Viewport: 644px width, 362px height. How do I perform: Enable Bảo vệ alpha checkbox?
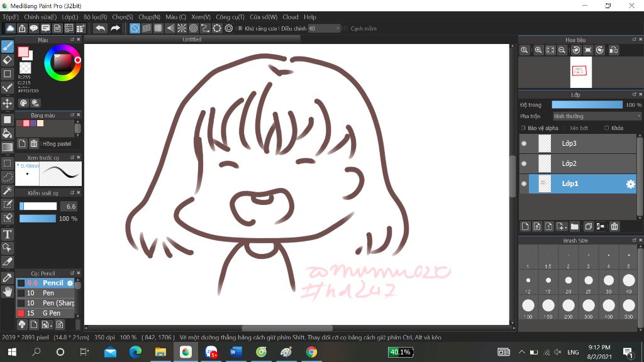point(523,128)
